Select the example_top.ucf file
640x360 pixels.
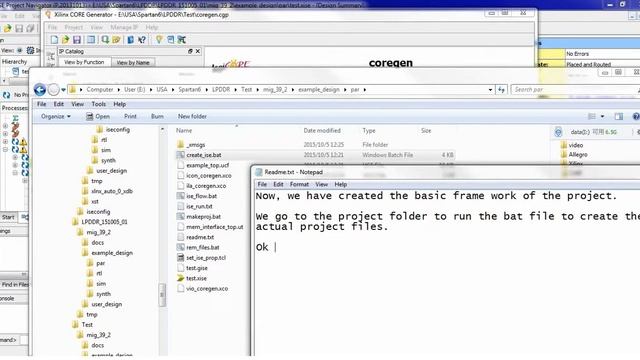pyautogui.click(x=207, y=165)
